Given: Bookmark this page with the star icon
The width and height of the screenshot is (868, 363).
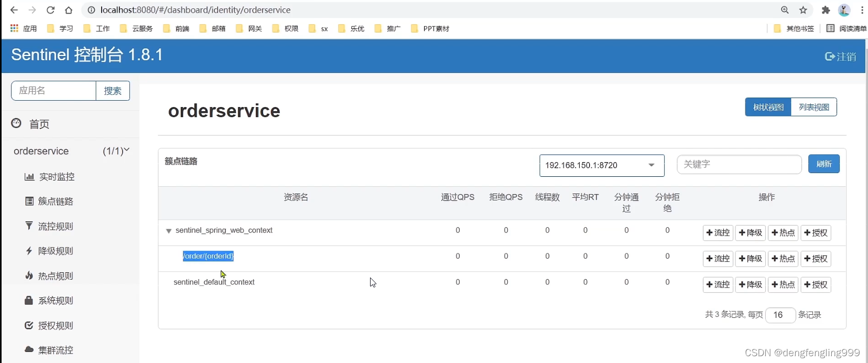Looking at the screenshot, I should pyautogui.click(x=803, y=10).
